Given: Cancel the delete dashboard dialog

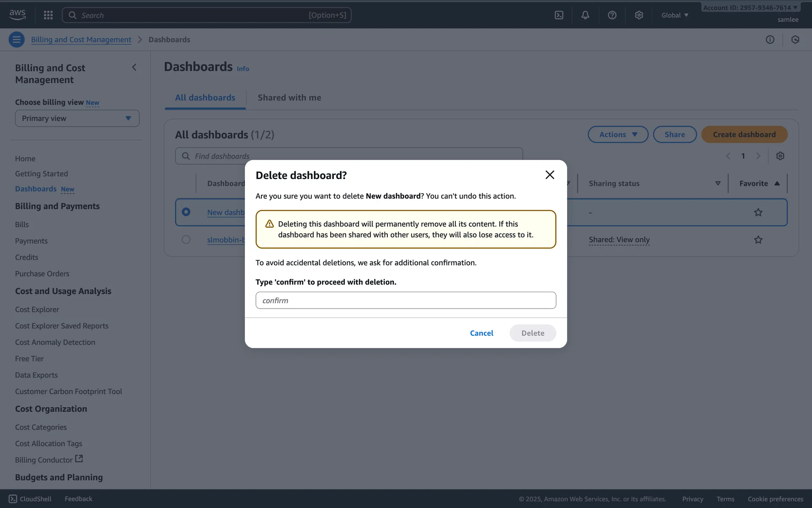Looking at the screenshot, I should point(481,333).
